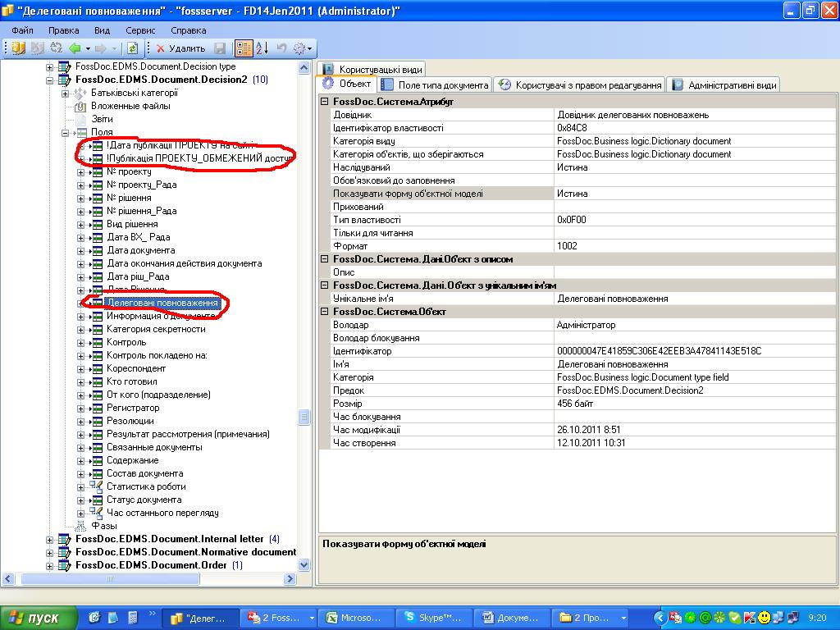Click the tree horizontal scrollbar right arrow
The image size is (840, 630).
(x=290, y=578)
